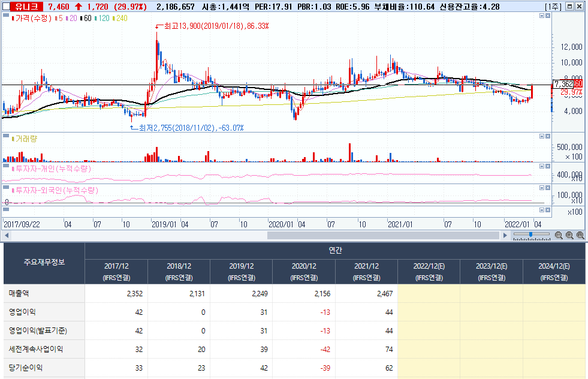
Task: Toggle the 5-day moving average legend
Action: click(59, 19)
